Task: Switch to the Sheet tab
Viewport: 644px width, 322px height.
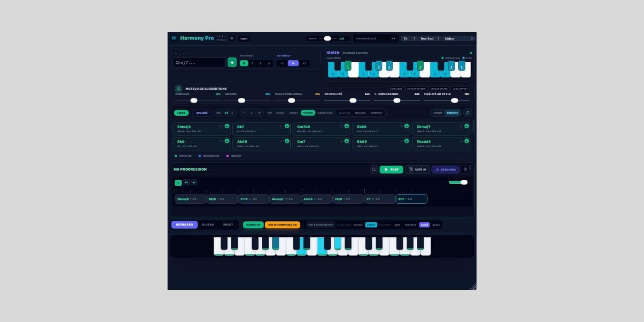Action: pos(228,225)
